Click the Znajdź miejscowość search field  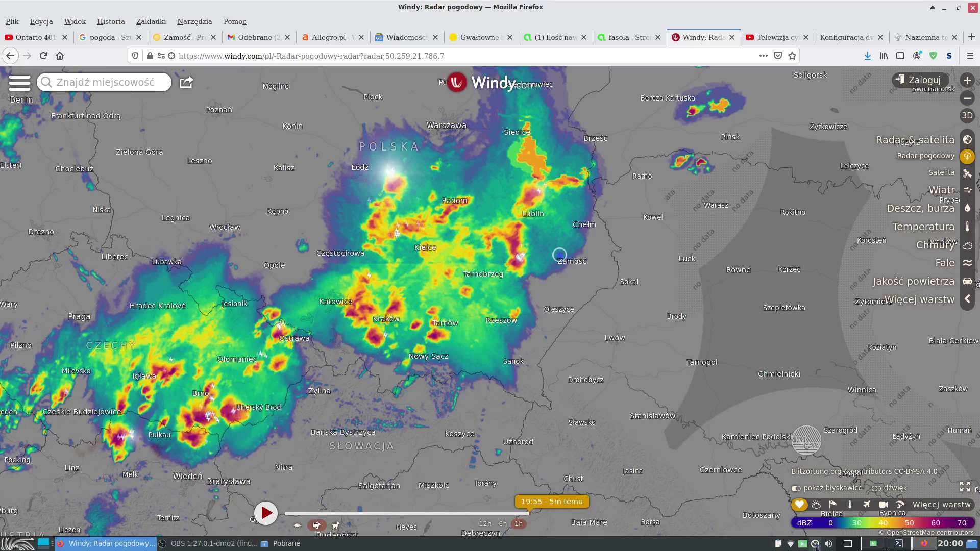105,82
